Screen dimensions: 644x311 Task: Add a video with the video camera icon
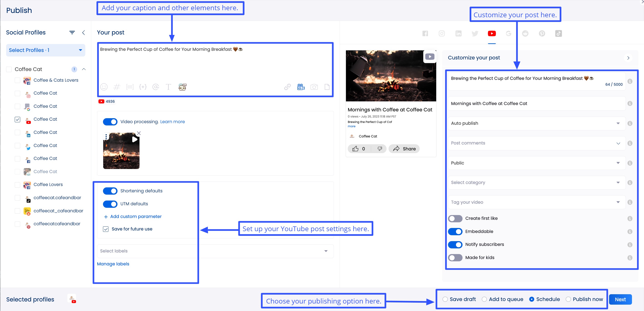(301, 87)
